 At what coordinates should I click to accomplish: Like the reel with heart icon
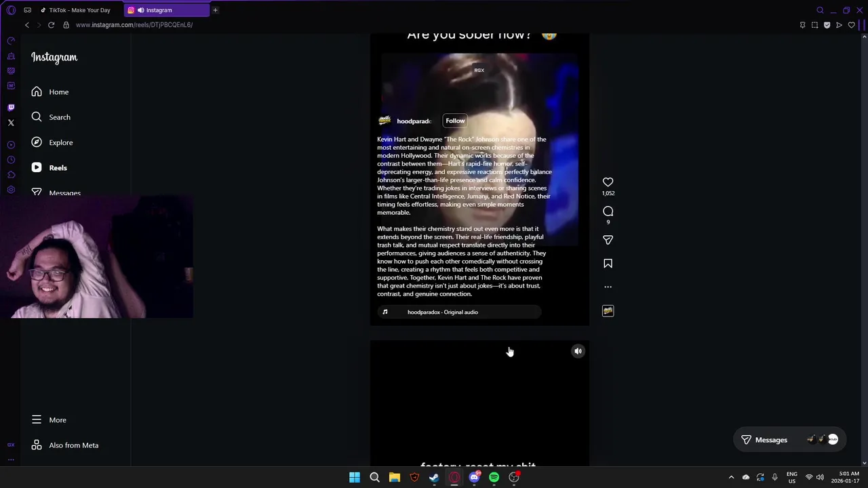(x=608, y=182)
